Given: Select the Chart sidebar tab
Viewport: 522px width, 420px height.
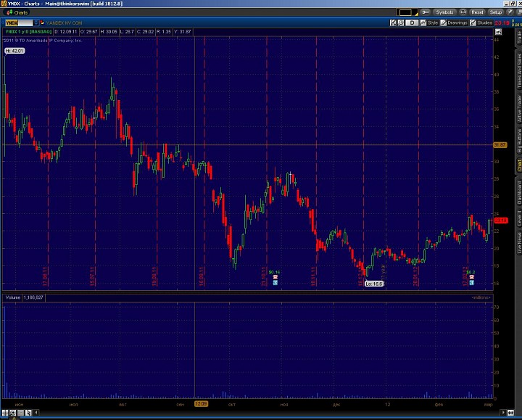Looking at the screenshot, I should (519, 165).
